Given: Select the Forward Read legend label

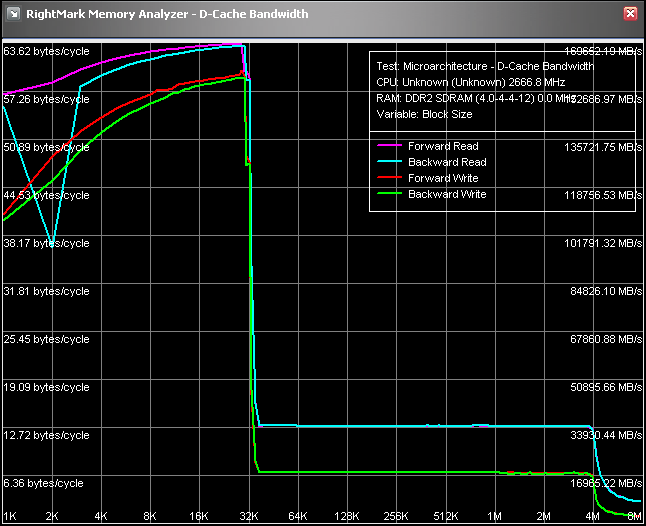Looking at the screenshot, I should (443, 146).
